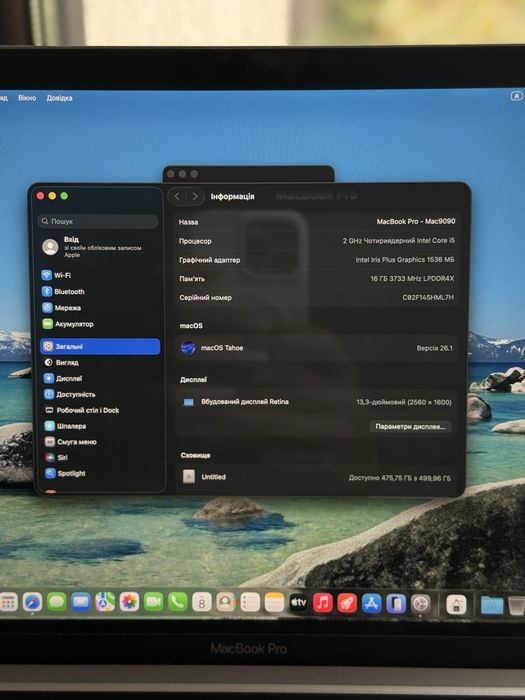
Task: Open the Довідка menu in menu bar
Action: pos(59,98)
